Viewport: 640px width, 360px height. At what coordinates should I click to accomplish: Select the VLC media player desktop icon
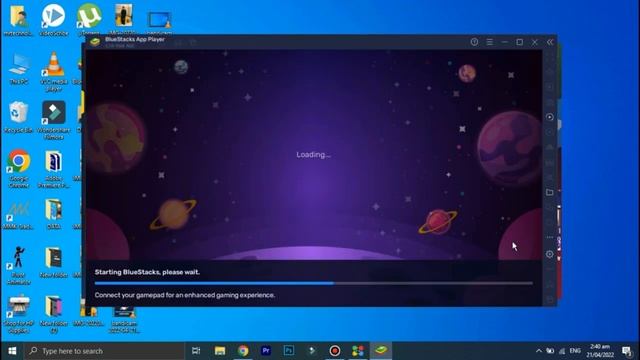54,71
